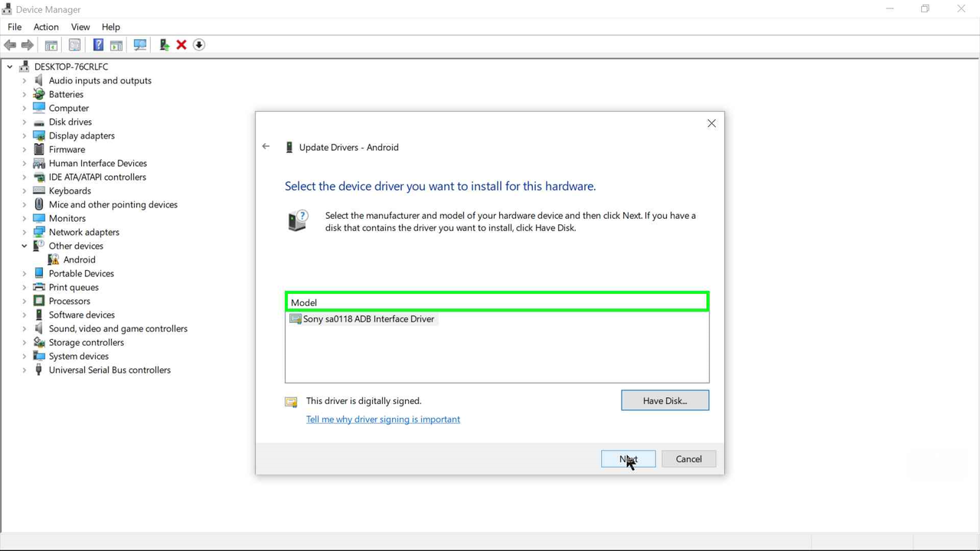Click the Display adapters category icon

(39, 135)
